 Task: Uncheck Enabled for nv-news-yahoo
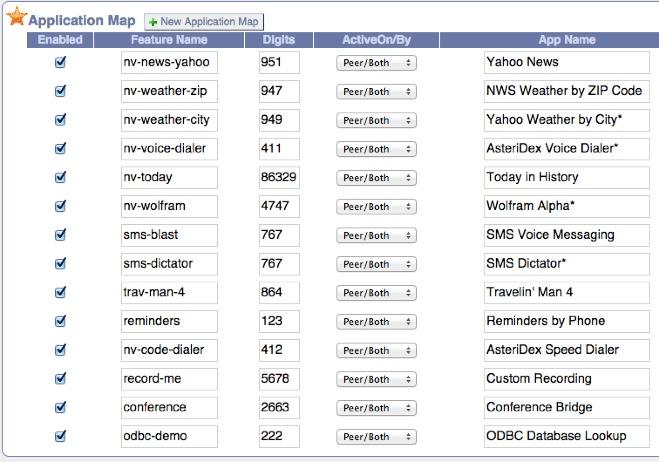click(61, 62)
